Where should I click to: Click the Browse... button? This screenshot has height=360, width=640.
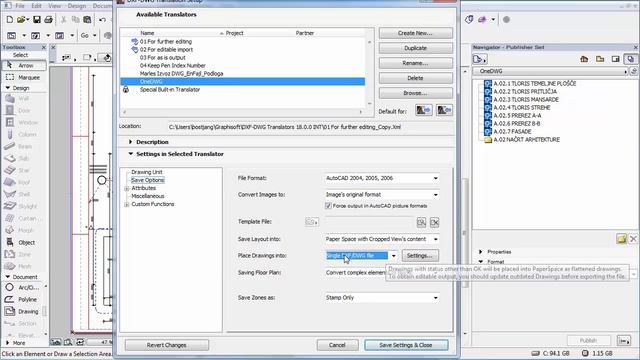coord(416,93)
